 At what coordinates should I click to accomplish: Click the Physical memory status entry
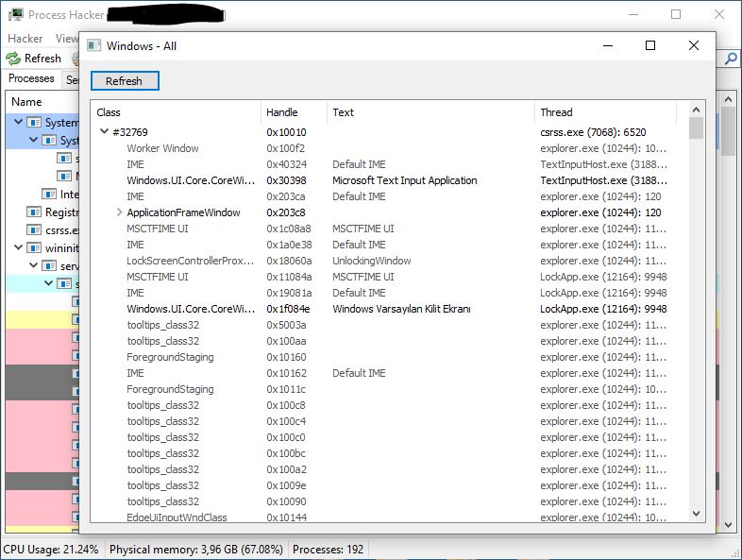(x=196, y=550)
